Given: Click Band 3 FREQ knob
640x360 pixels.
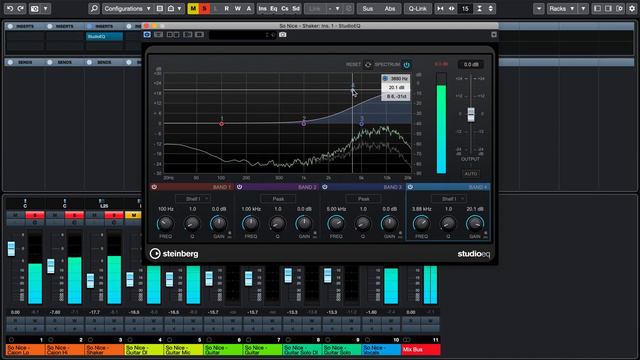Looking at the screenshot, I should click(x=336, y=224).
